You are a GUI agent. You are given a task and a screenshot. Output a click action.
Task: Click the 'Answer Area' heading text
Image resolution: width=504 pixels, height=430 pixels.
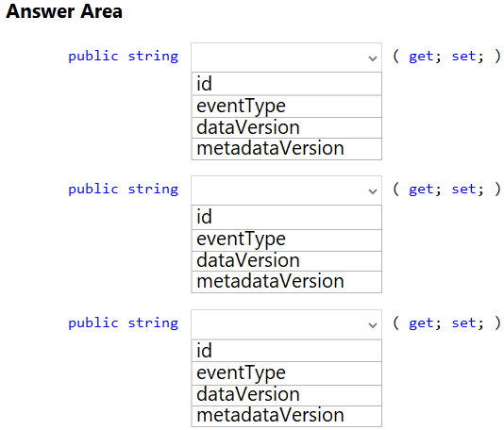tap(64, 11)
